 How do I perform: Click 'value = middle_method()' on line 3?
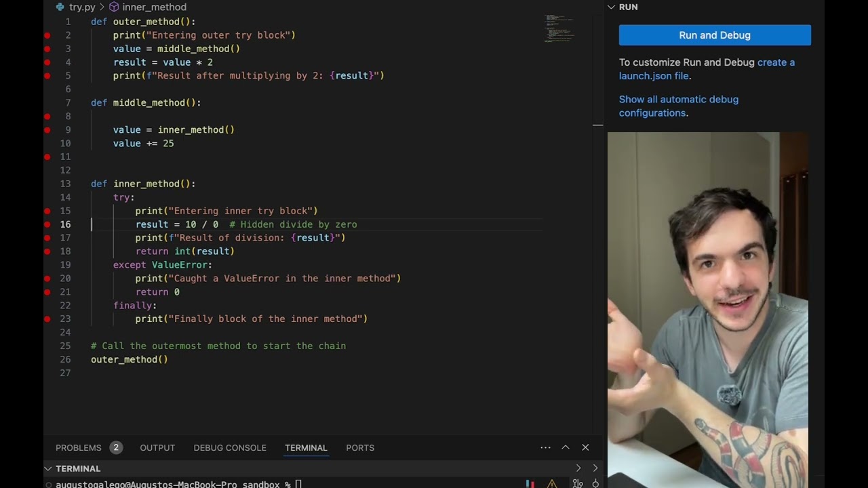point(176,49)
